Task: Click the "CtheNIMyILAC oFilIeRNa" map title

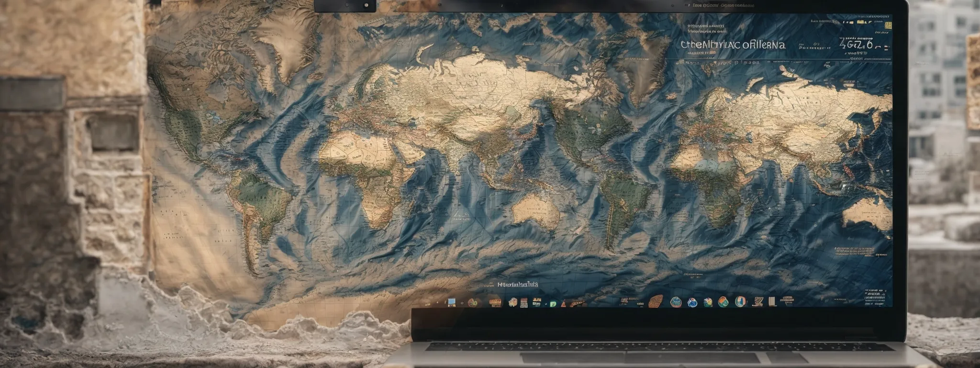Action: click(732, 45)
